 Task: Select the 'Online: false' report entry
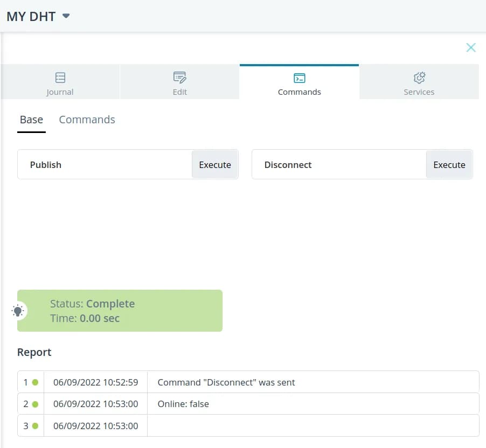tap(183, 404)
